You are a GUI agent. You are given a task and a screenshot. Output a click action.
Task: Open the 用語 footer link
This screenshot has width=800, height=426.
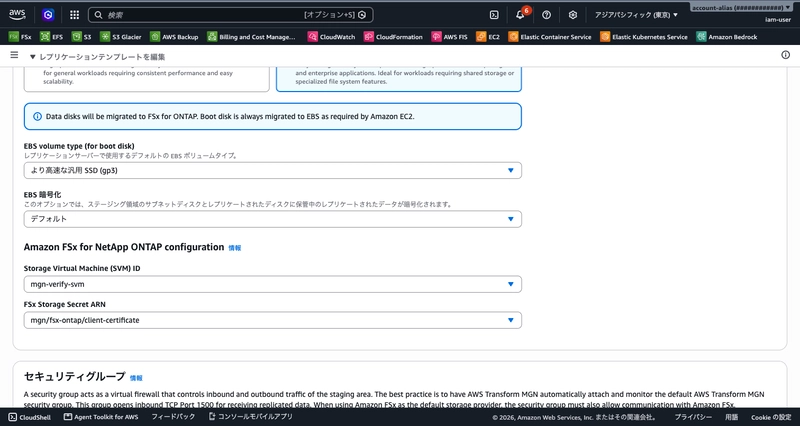point(732,417)
